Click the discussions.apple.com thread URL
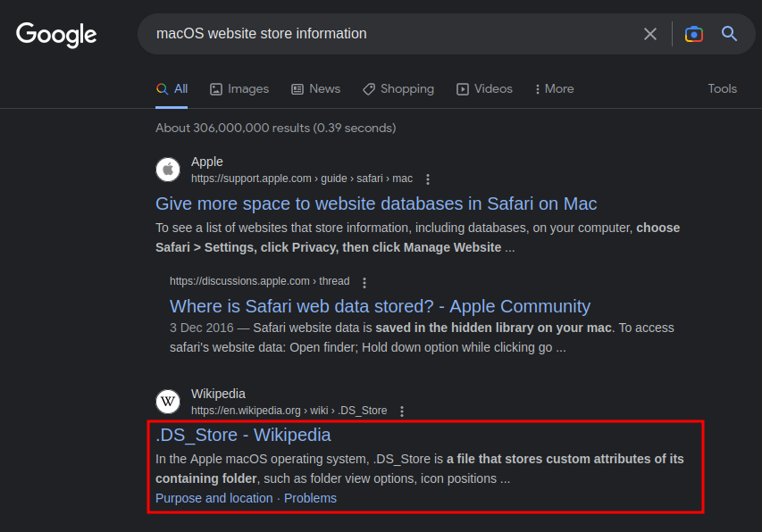 pos(259,281)
